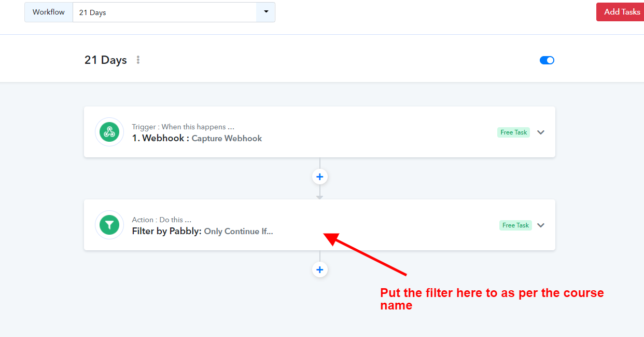This screenshot has height=337, width=644.
Task: Click the green Filter funnel icon
Action: click(x=109, y=225)
